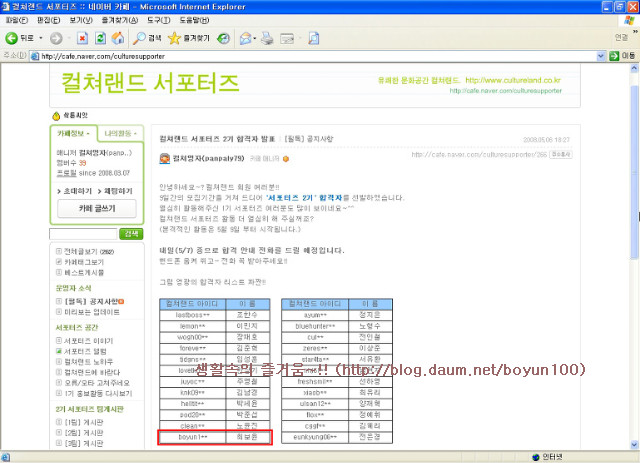Click table cell 'bluehunter**'
Viewport: 640px width, 463px height.
(x=315, y=326)
